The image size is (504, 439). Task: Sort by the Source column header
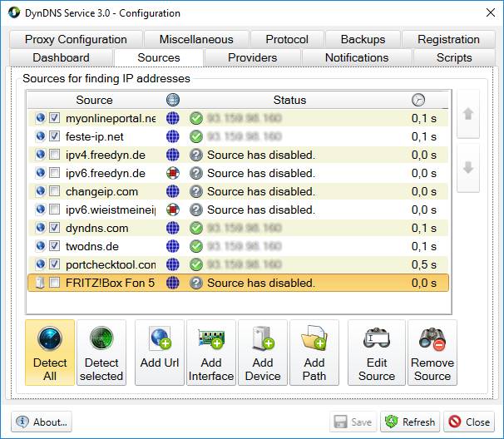point(94,100)
